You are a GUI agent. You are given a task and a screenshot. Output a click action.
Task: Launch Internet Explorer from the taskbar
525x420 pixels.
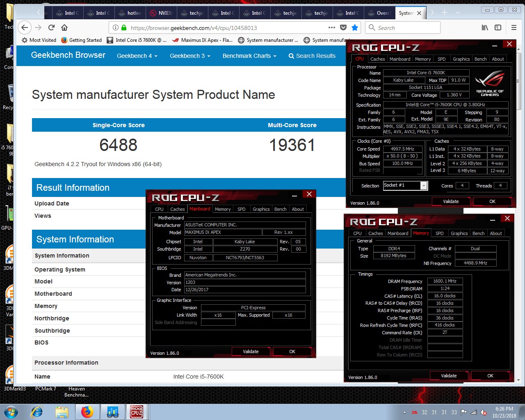[37, 412]
